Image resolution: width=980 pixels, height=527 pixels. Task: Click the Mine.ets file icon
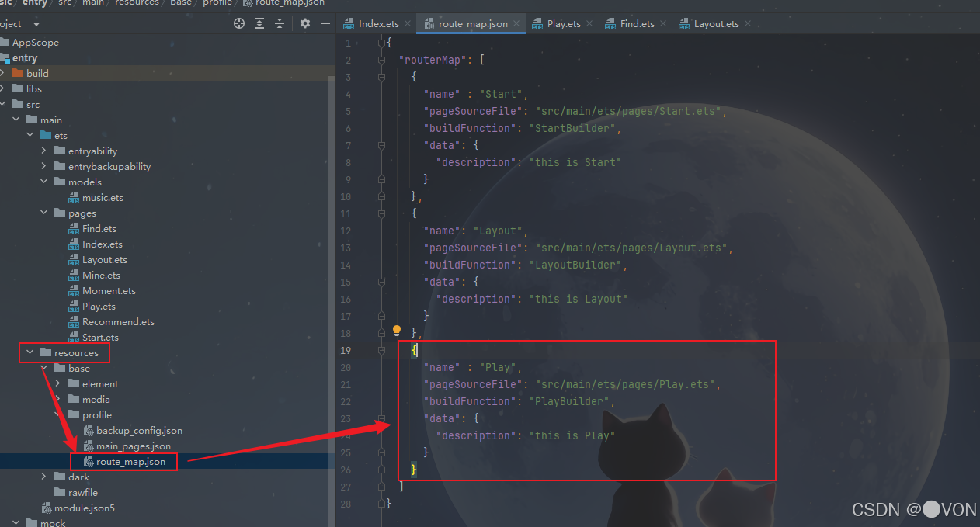(74, 275)
